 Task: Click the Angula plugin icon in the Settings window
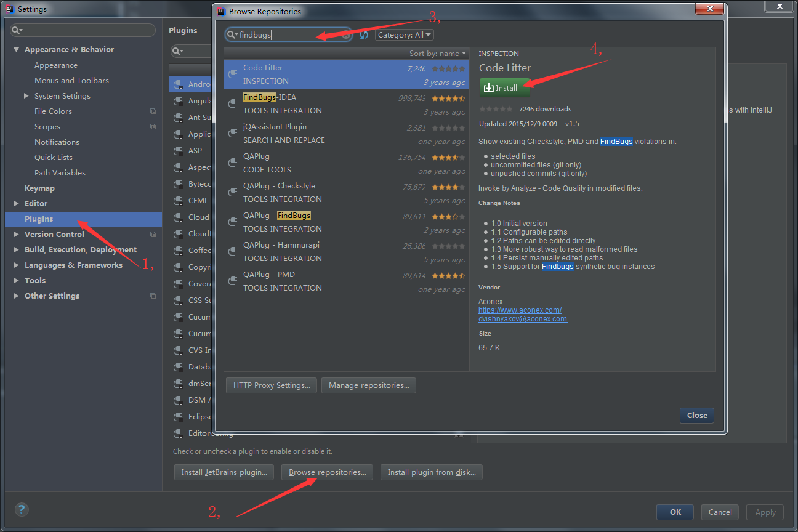click(x=179, y=101)
